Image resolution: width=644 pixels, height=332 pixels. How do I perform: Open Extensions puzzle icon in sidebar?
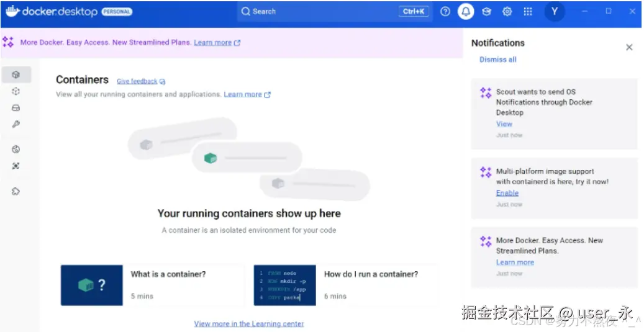[x=16, y=191]
